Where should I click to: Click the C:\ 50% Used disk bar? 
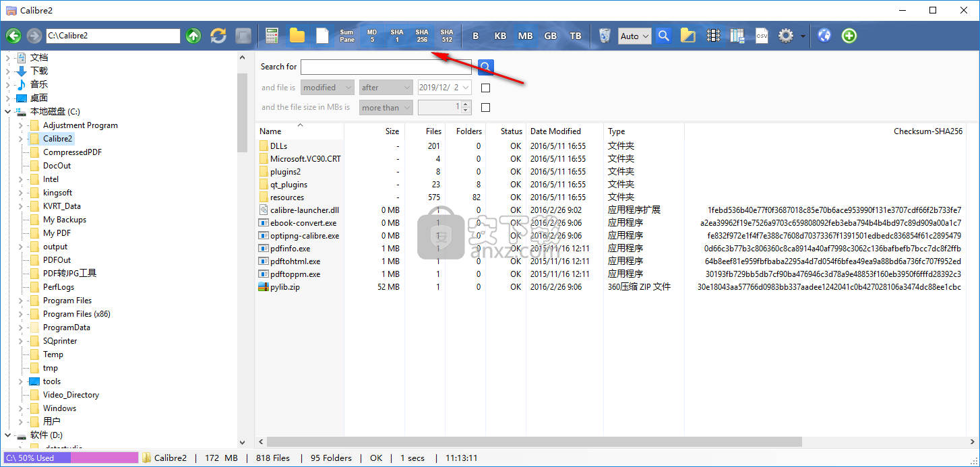[71, 458]
